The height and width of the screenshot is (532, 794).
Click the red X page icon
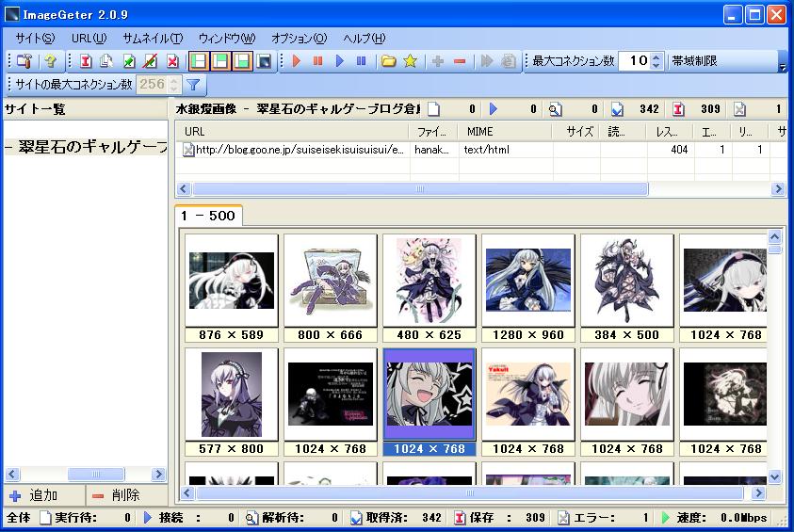click(x=172, y=61)
